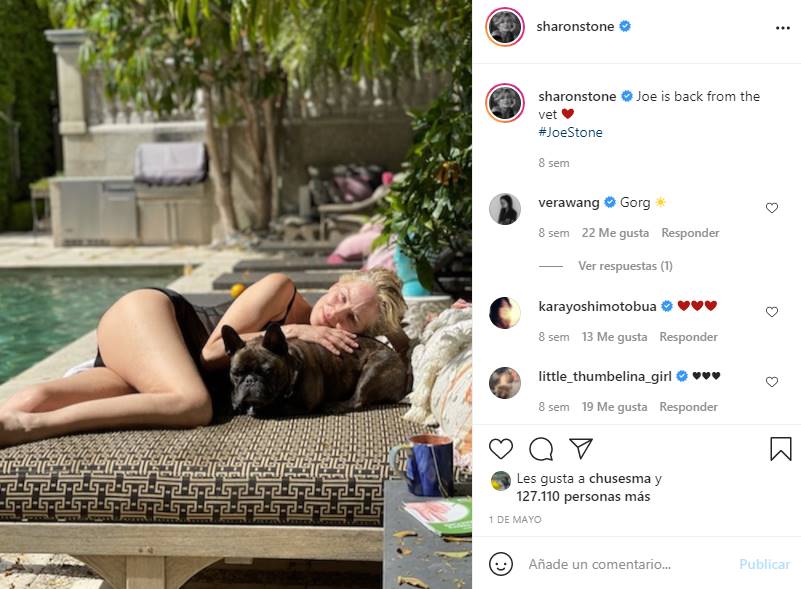801x589 pixels.
Task: Open verawang profile avatar
Action: coord(505,209)
